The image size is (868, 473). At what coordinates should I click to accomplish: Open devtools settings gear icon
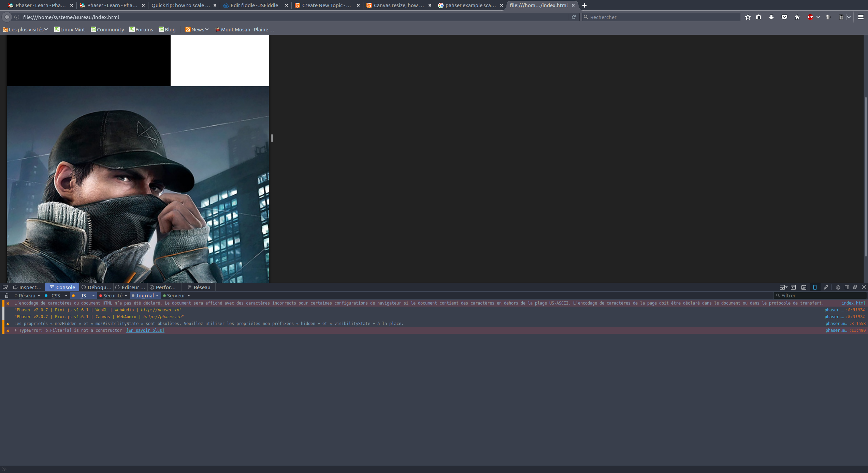tap(838, 287)
